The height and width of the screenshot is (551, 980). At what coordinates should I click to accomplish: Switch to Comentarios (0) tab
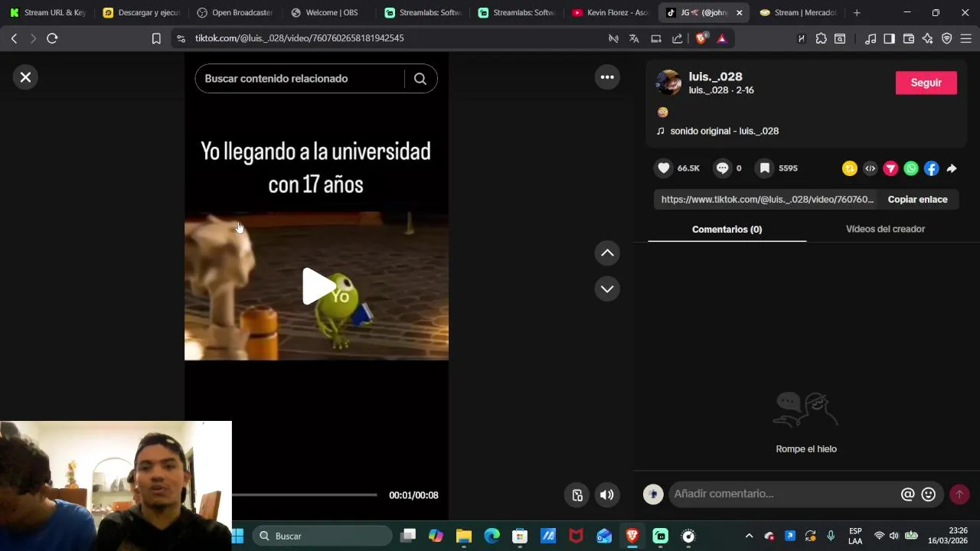[727, 230]
